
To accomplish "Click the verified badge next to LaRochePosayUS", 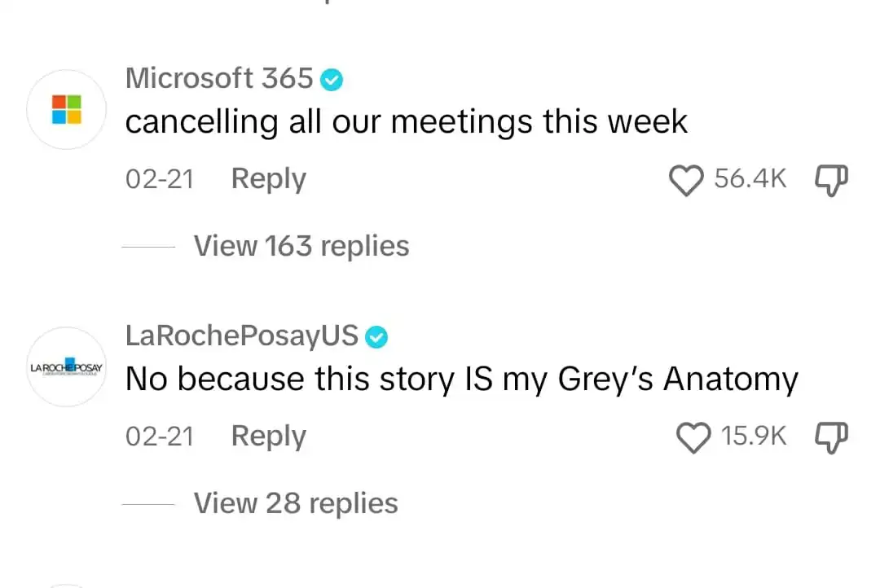I will click(x=376, y=336).
